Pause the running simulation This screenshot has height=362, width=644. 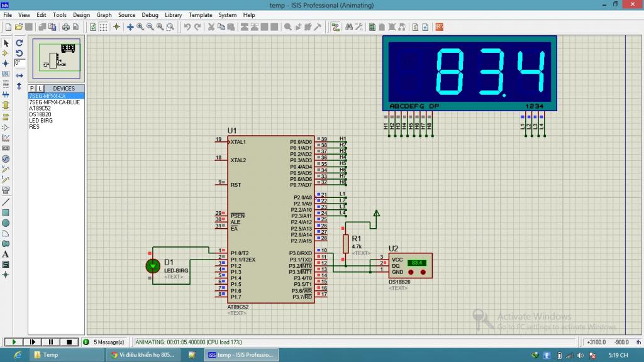(50, 342)
